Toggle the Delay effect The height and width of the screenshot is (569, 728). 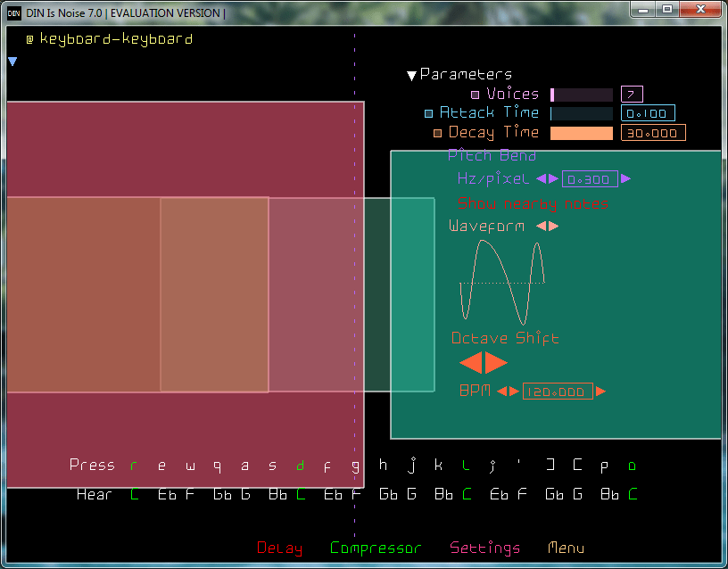[x=279, y=548]
